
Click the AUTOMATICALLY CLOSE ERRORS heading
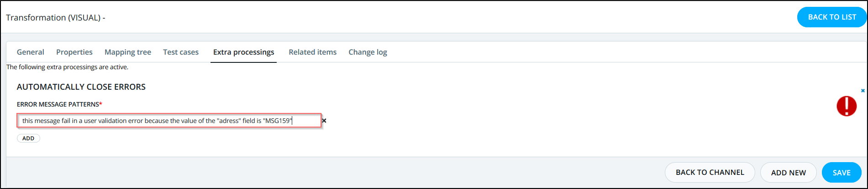81,87
